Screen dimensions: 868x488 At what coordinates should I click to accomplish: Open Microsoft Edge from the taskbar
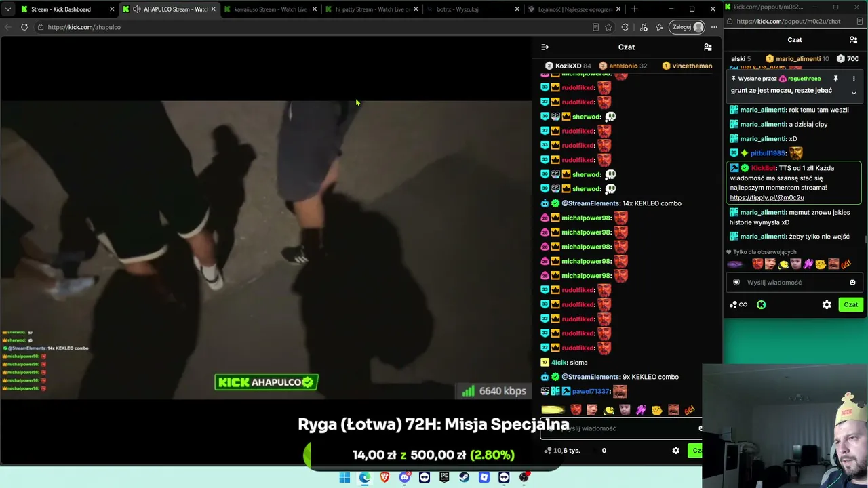[365, 478]
